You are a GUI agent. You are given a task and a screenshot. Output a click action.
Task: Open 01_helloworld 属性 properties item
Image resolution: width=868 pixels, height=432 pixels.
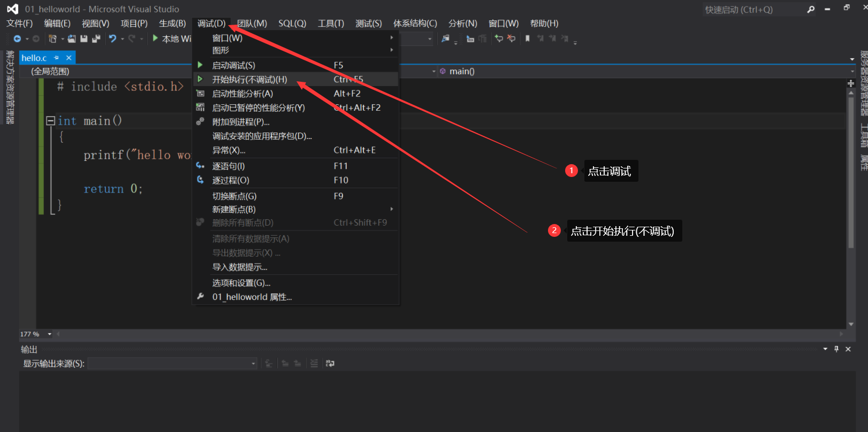point(296,297)
